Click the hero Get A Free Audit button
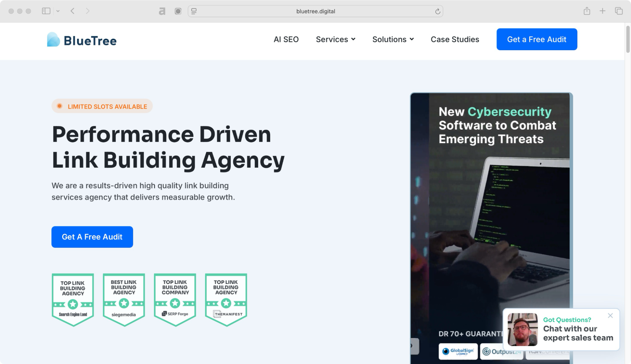The height and width of the screenshot is (364, 631). [92, 237]
